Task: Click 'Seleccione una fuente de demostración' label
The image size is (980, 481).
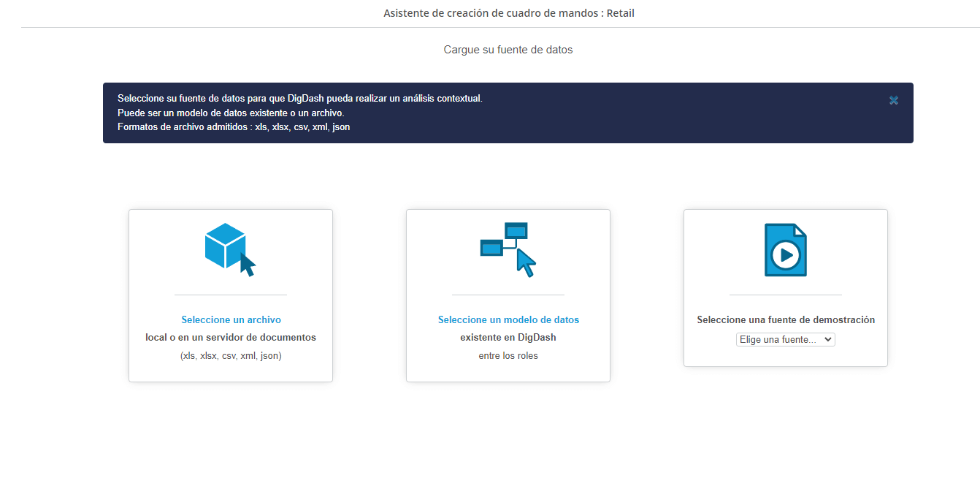Action: [x=786, y=319]
